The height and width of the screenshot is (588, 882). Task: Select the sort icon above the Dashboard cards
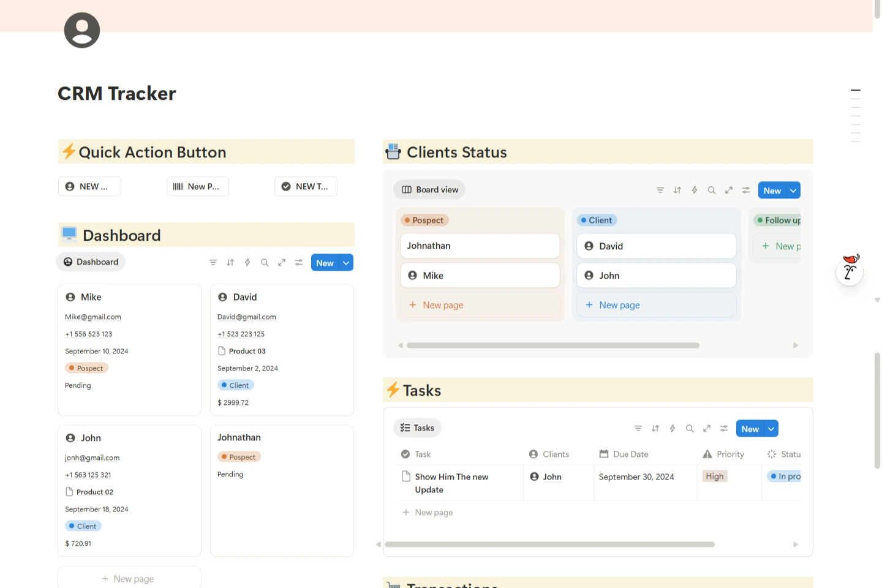230,262
